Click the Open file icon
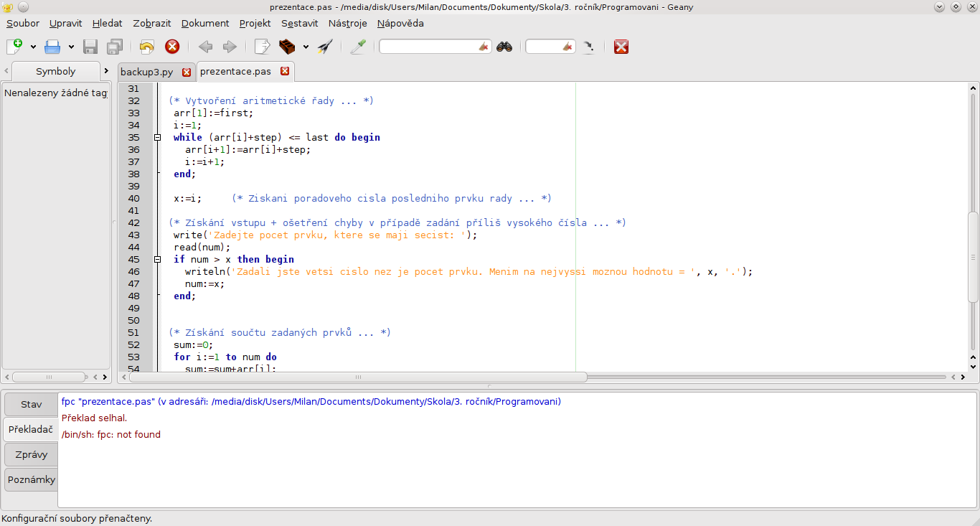The width and height of the screenshot is (980, 526). pos(53,47)
